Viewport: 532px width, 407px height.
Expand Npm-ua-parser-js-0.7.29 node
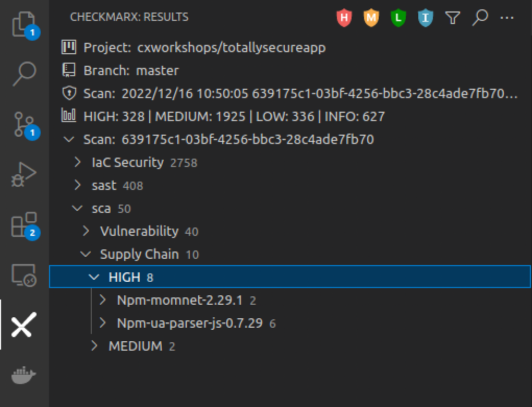(103, 323)
